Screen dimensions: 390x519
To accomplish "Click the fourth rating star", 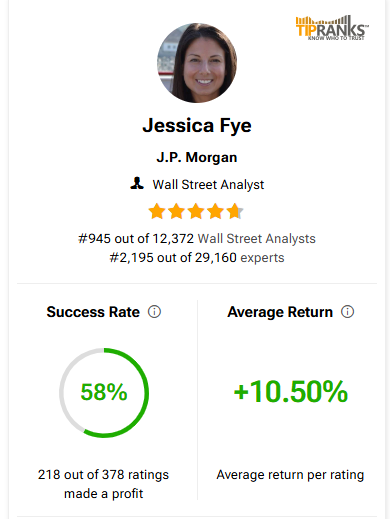I will point(215,211).
